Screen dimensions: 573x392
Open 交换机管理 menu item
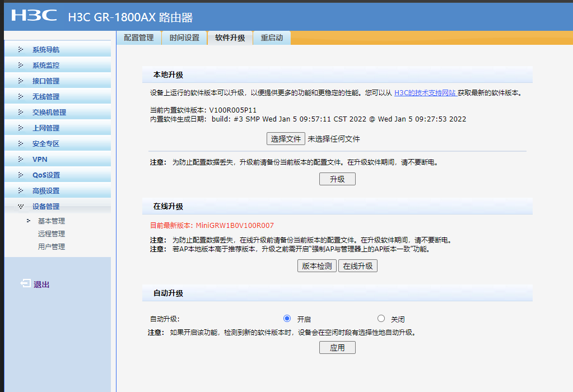pos(58,112)
